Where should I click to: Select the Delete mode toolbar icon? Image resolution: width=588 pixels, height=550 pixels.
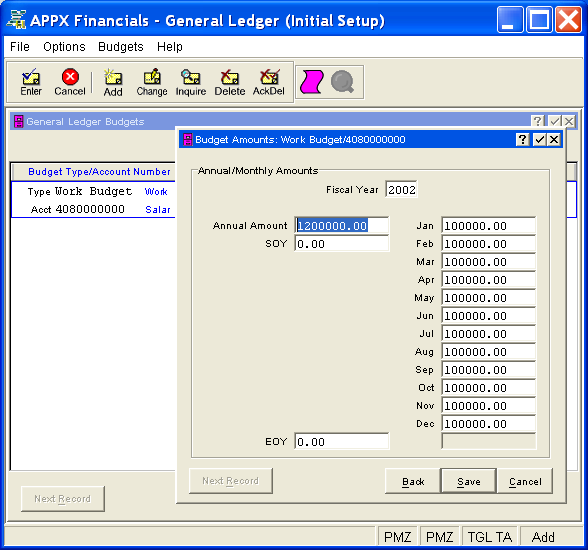pos(230,82)
